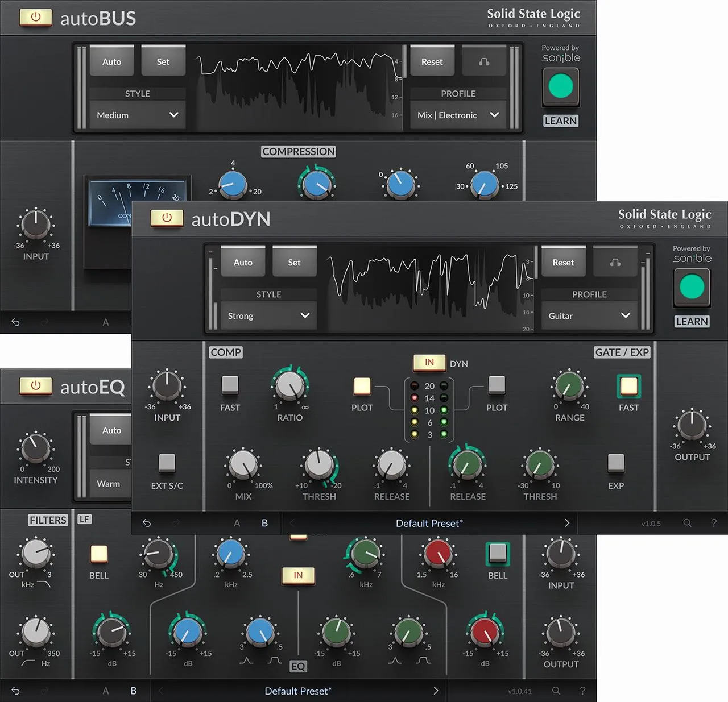Click the redo arrow in autoBUS footer

point(44,322)
